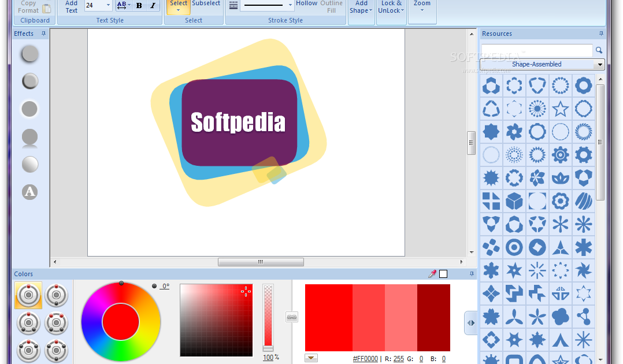Screen dimensions: 623x364
Task: Activate the Subselect tool
Action: (x=206, y=3)
